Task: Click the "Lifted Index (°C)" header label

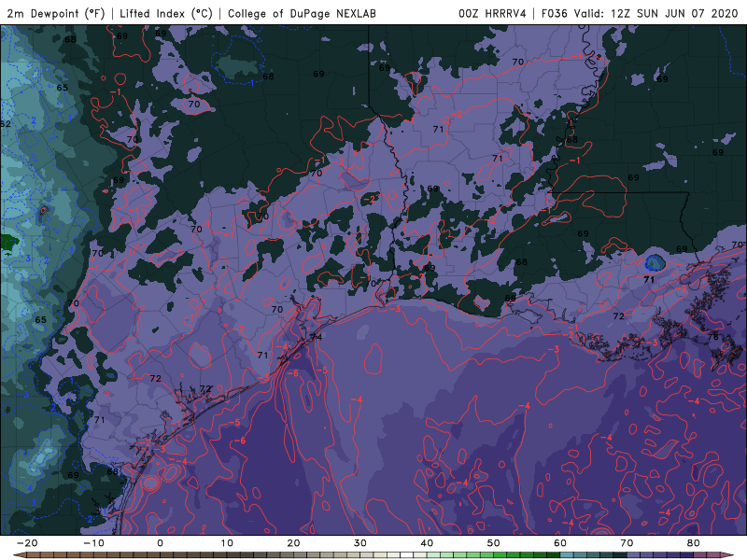Action: (x=166, y=13)
